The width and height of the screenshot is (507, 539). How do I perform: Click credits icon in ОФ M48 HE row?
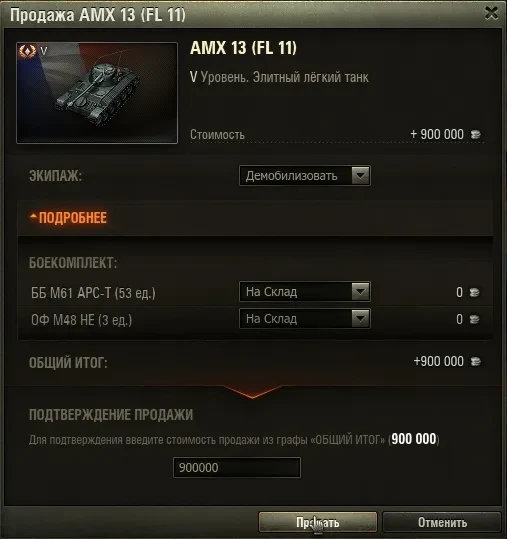point(474,319)
